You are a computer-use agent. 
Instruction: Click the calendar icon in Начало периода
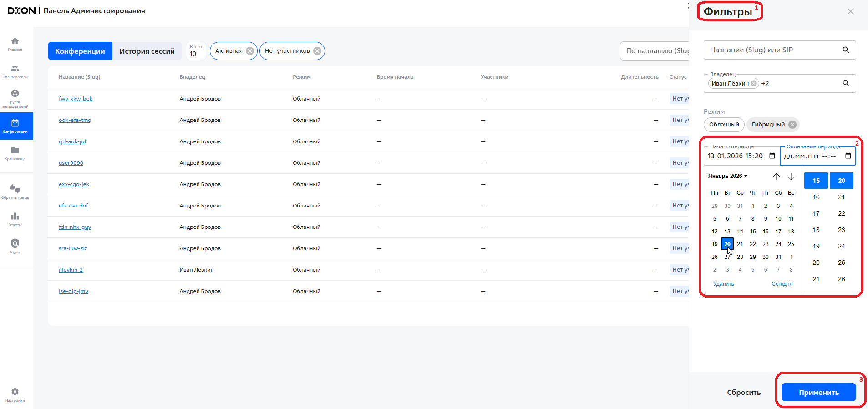point(772,156)
